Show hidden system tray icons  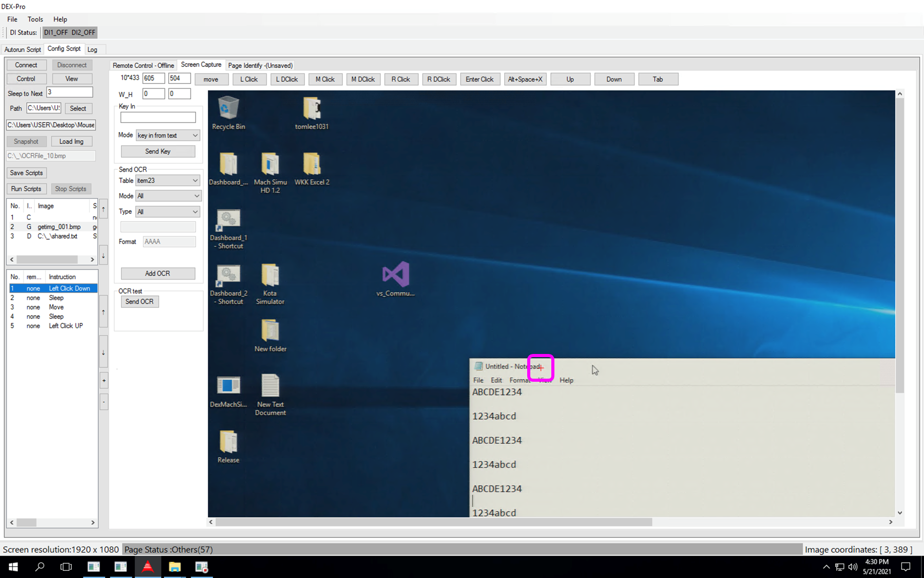click(x=826, y=567)
